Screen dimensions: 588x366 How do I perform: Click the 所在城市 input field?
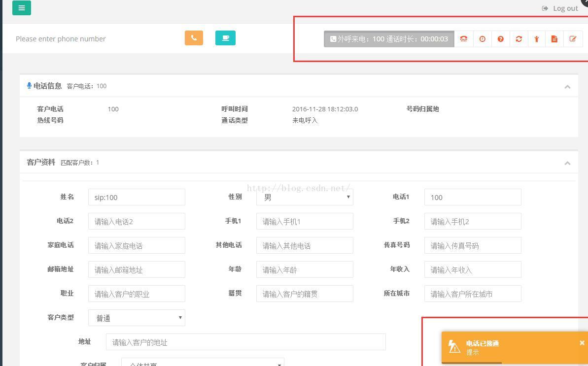point(473,294)
